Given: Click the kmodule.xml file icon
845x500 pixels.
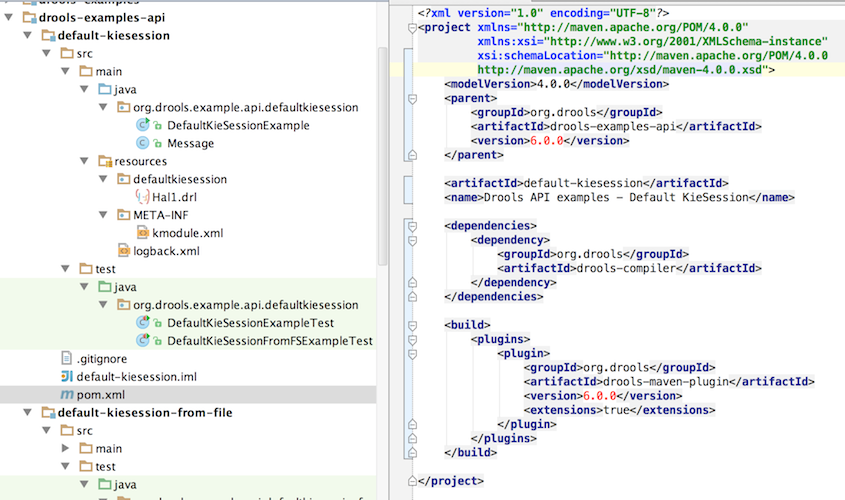Looking at the screenshot, I should (x=141, y=233).
